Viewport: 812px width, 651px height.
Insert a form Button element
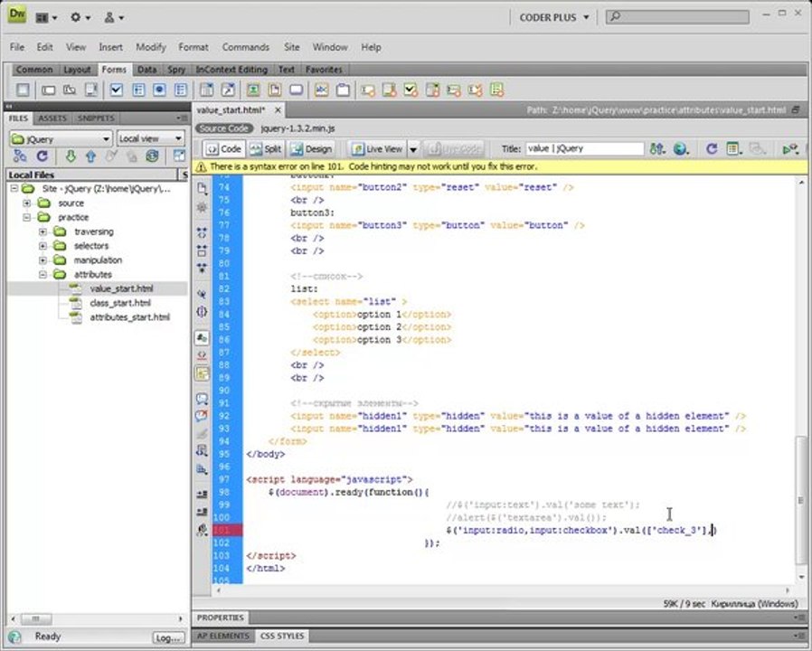click(x=297, y=90)
